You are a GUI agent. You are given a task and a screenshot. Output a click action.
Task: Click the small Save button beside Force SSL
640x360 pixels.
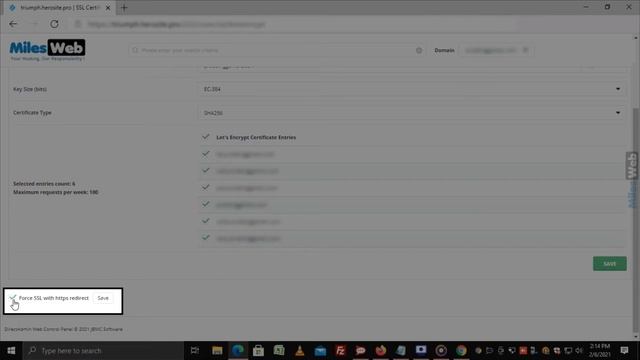point(103,298)
